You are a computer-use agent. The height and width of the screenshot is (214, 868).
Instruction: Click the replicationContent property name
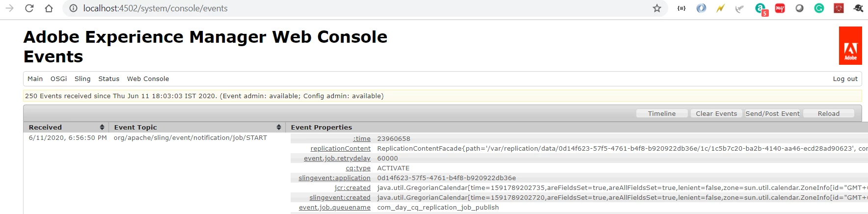point(340,149)
